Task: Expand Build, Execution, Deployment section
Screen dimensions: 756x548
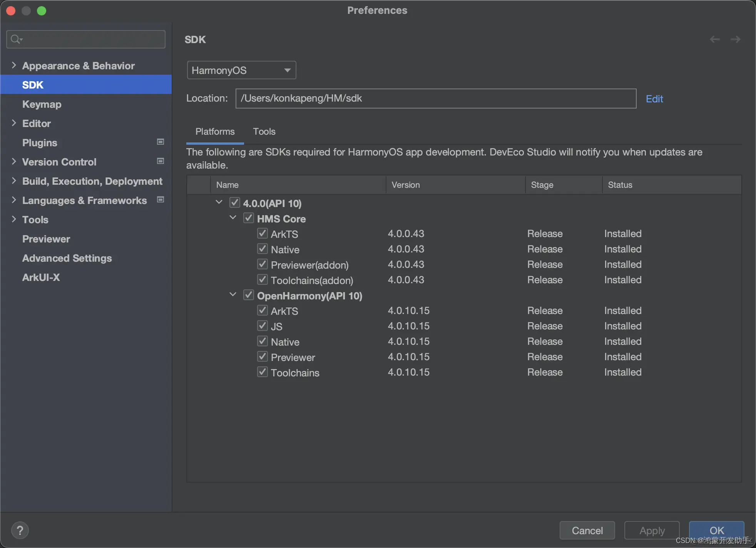Action: click(x=14, y=180)
